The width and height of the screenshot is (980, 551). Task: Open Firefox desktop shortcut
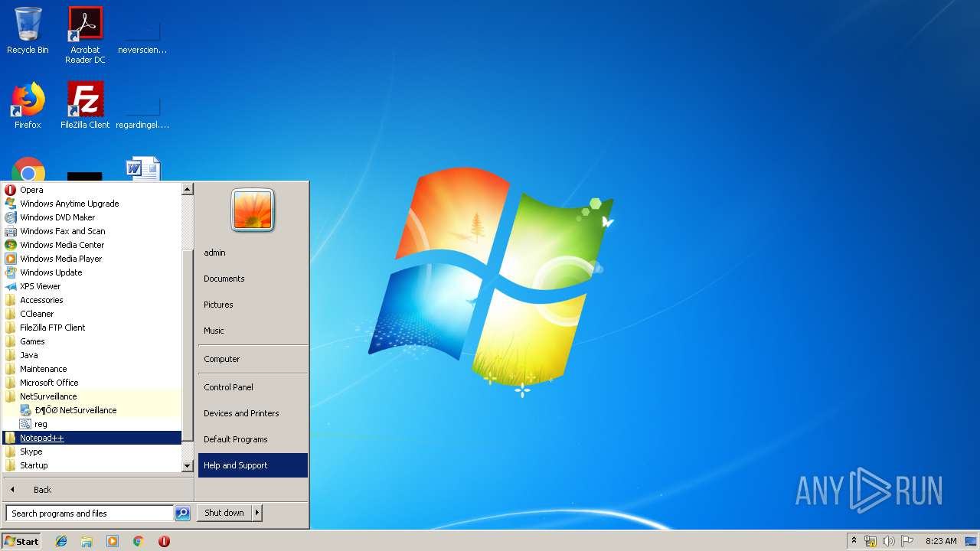tap(28, 106)
